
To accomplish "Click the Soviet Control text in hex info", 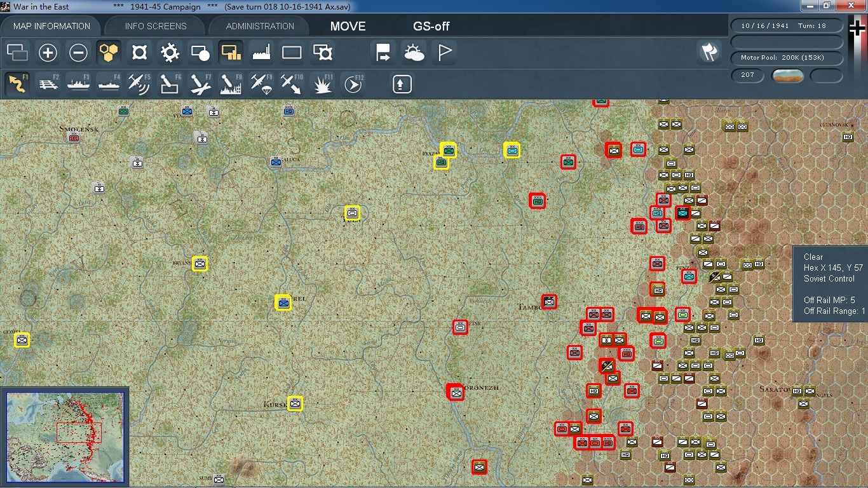I will (x=829, y=278).
